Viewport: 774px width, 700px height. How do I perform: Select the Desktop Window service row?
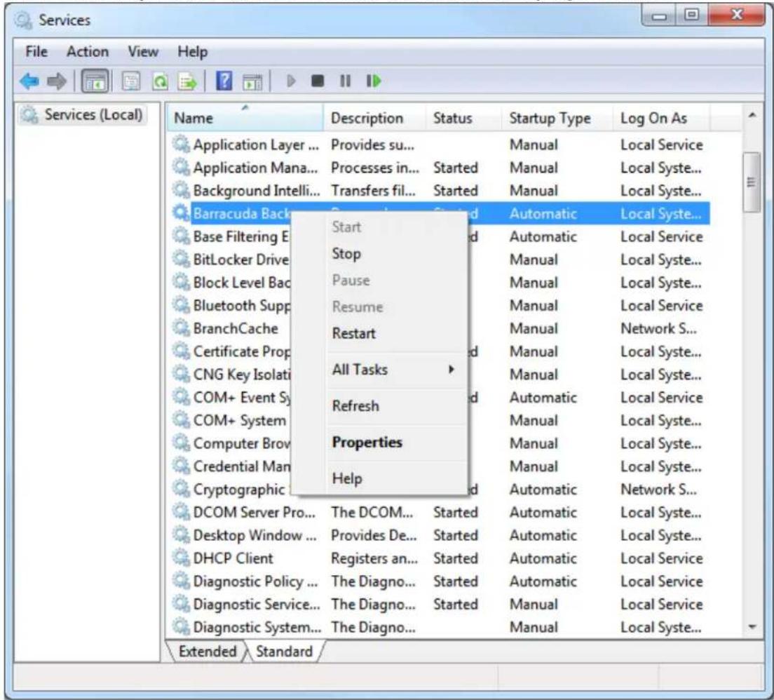click(x=441, y=535)
